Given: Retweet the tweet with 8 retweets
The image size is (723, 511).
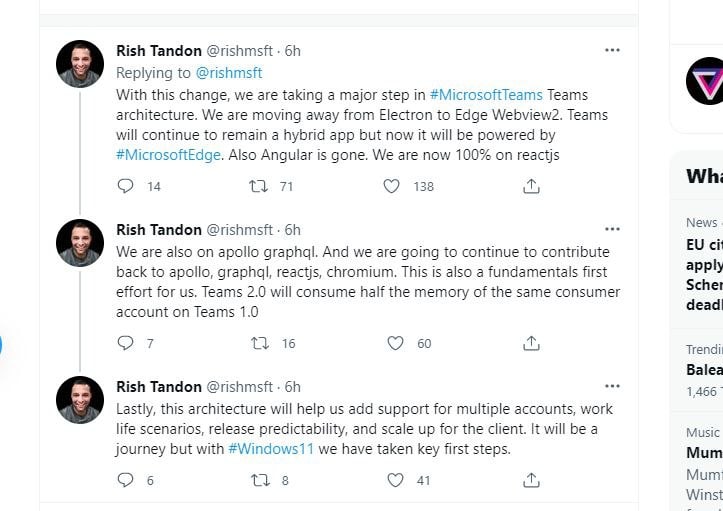Looking at the screenshot, I should tap(260, 480).
